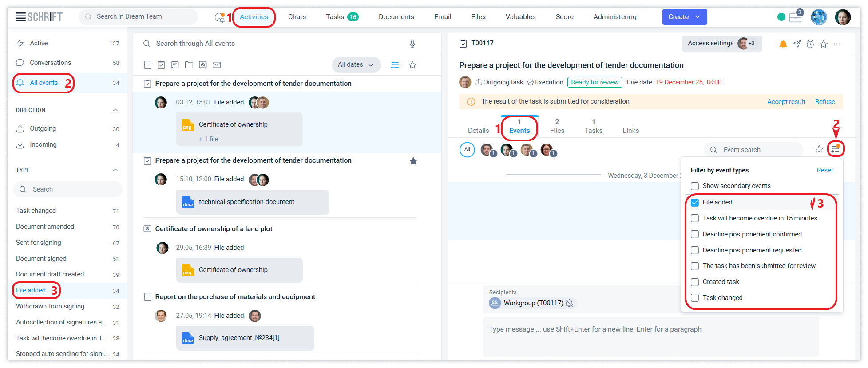Open the hamburger menu next to Schrift logo
The height and width of the screenshot is (368, 868).
click(x=20, y=17)
